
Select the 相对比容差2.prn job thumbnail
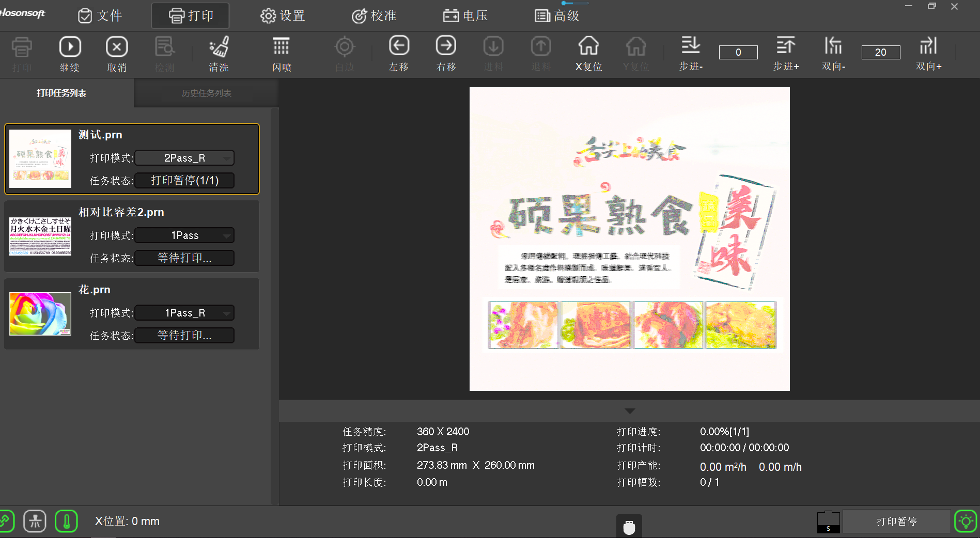40,236
